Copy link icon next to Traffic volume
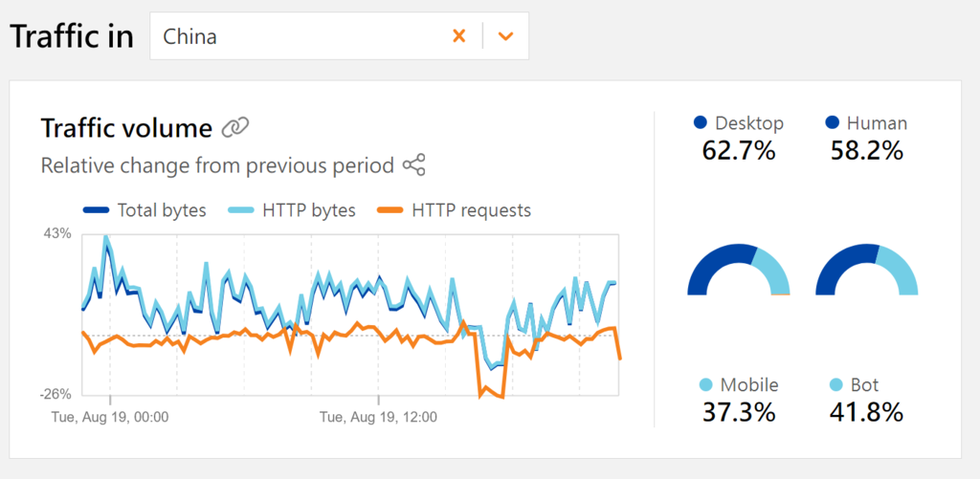 [234, 127]
